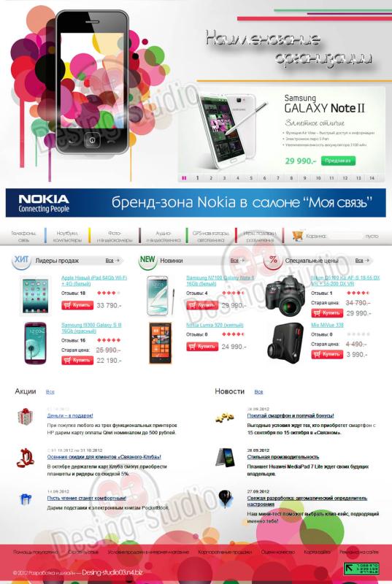The width and height of the screenshot is (392, 584).
Task: Buy the Apple iPad with Купить button
Action: (x=77, y=305)
